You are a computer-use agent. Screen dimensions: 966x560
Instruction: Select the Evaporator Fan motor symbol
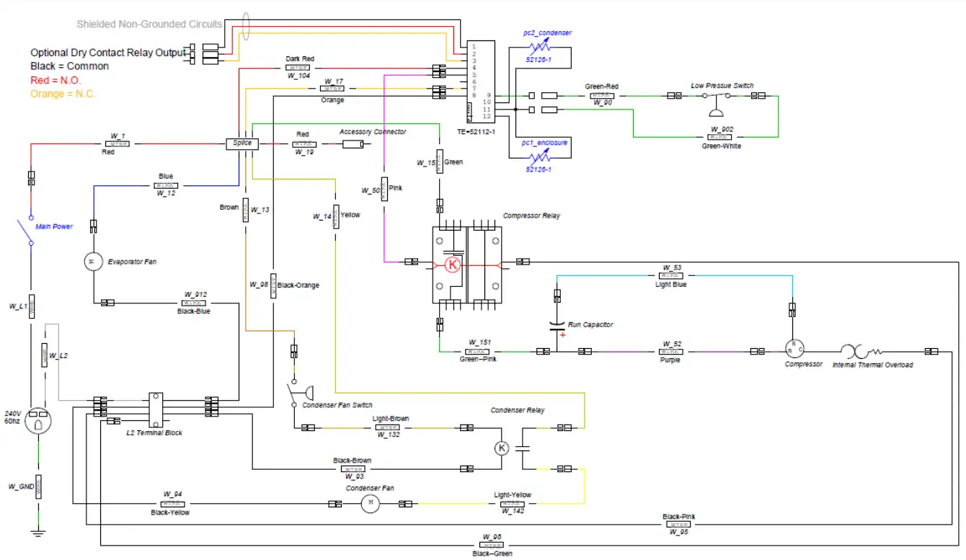93,261
